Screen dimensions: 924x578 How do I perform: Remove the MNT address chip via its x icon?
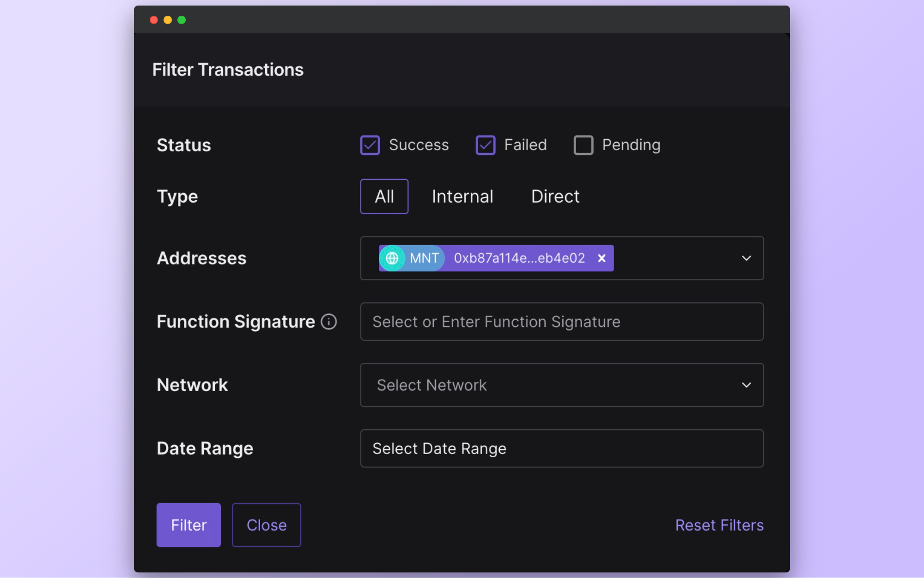[601, 258]
